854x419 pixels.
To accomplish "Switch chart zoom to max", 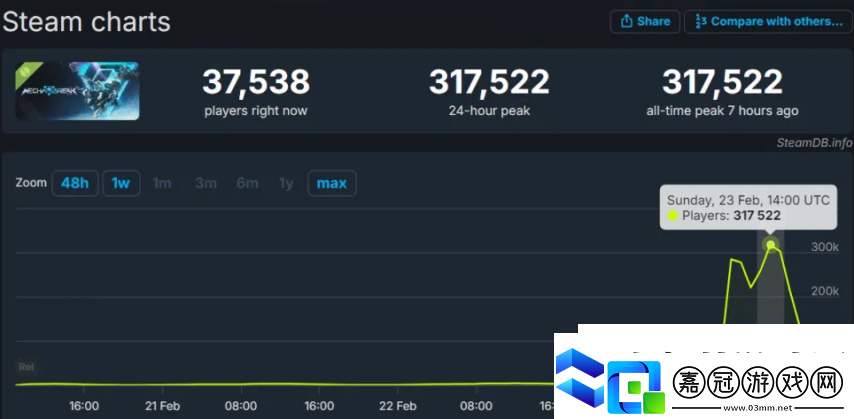I will pos(332,183).
